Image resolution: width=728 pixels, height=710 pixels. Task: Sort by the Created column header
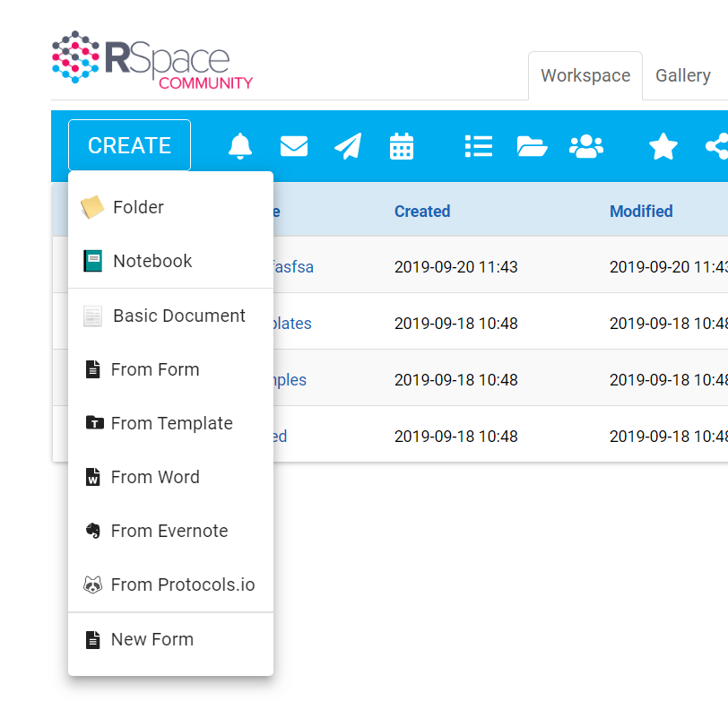(422, 212)
